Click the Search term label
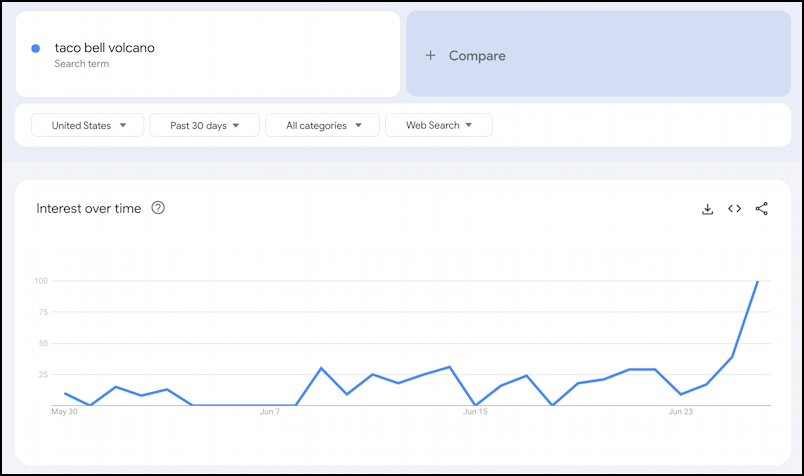This screenshot has width=804, height=476. pos(82,64)
